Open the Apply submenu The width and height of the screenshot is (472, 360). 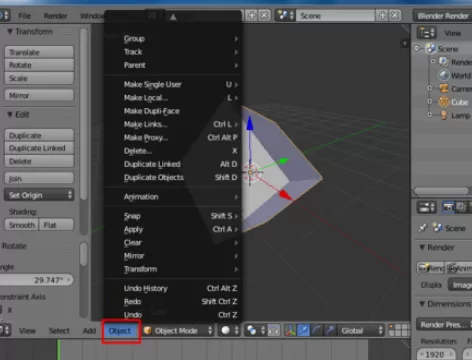[173, 229]
